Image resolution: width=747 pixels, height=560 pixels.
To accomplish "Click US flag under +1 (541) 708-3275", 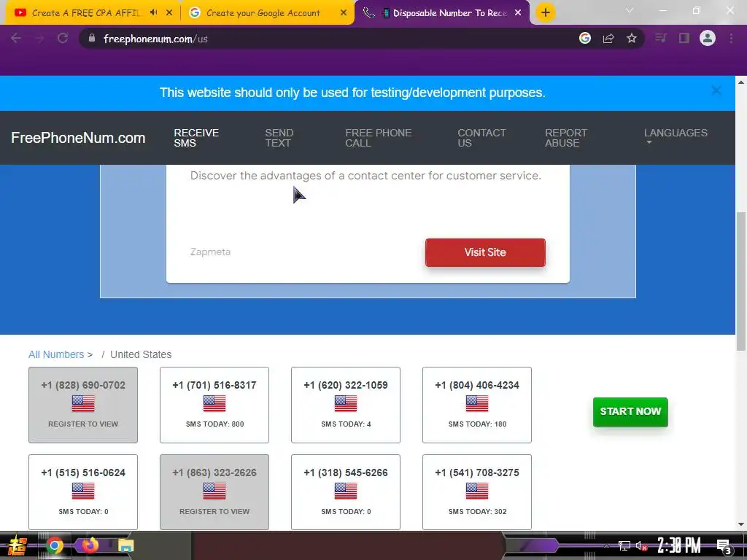I will tap(477, 491).
